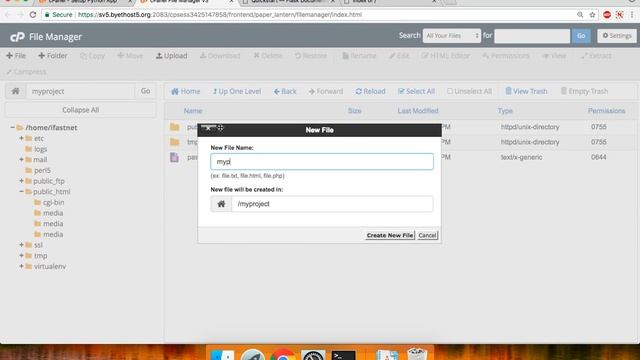Expand the public_ftp folder in tree
640x360 pixels.
pos(21,181)
